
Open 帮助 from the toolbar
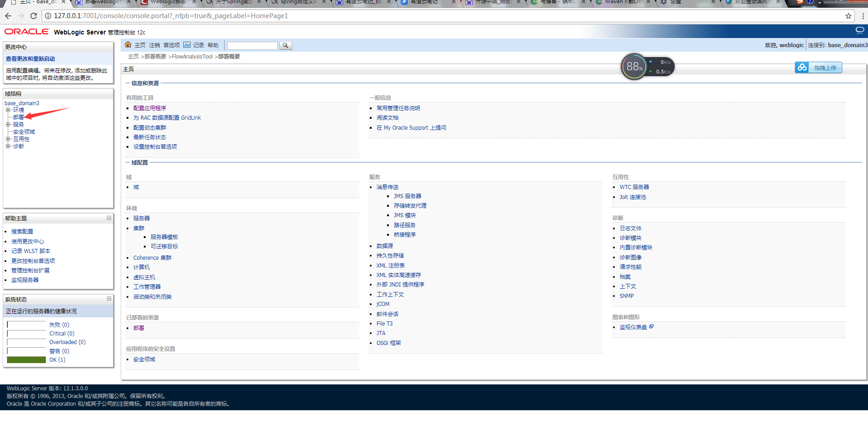point(213,45)
